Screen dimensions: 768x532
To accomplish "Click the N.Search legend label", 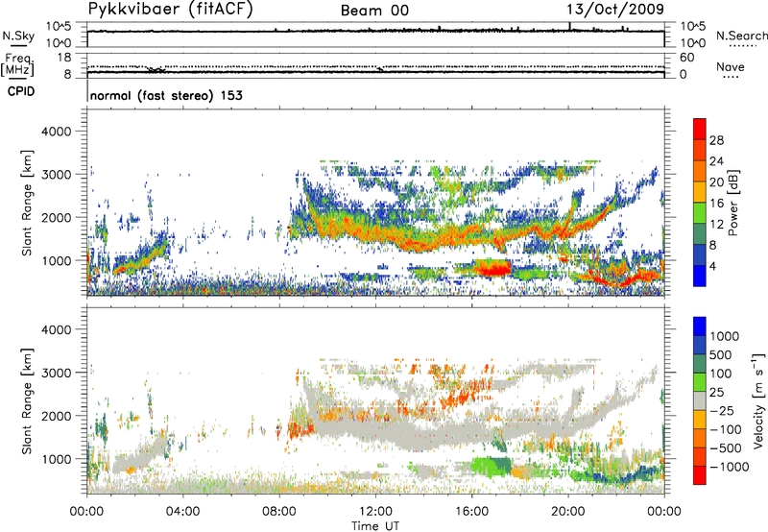I will 741,36.
